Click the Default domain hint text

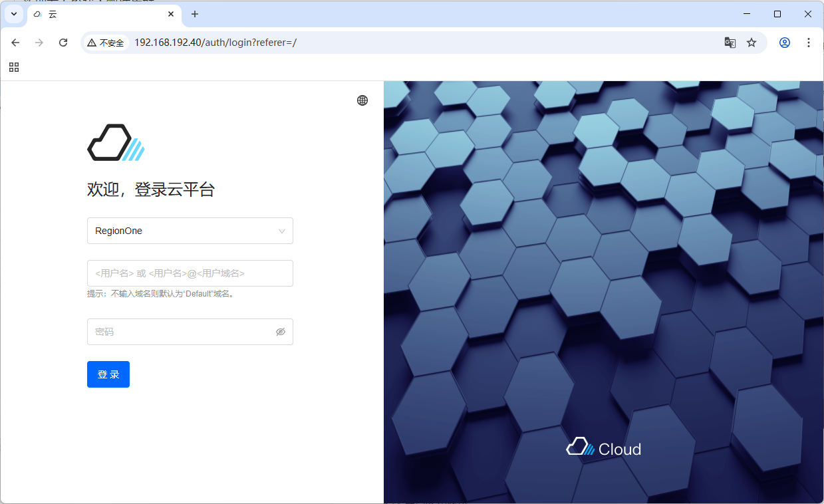[161, 294]
